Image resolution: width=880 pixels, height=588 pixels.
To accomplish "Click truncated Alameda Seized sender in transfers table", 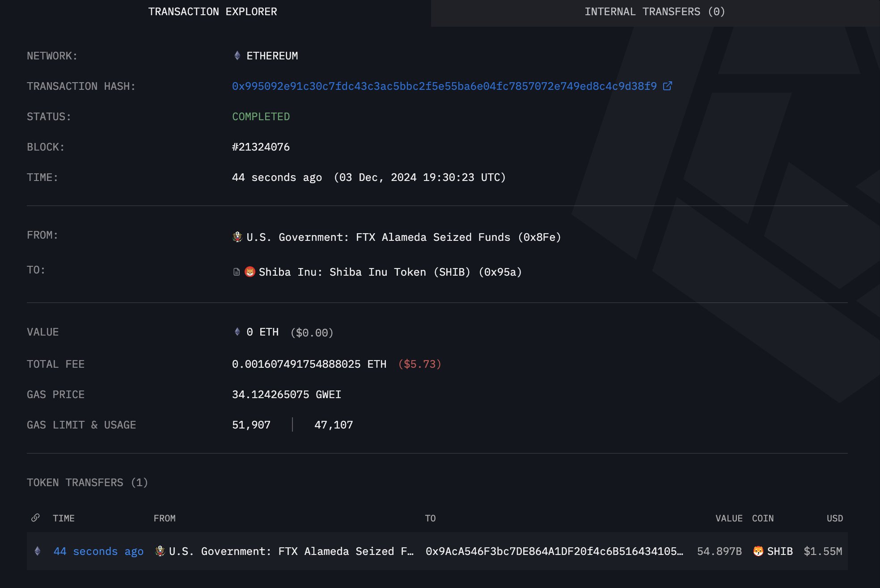I will pos(291,551).
